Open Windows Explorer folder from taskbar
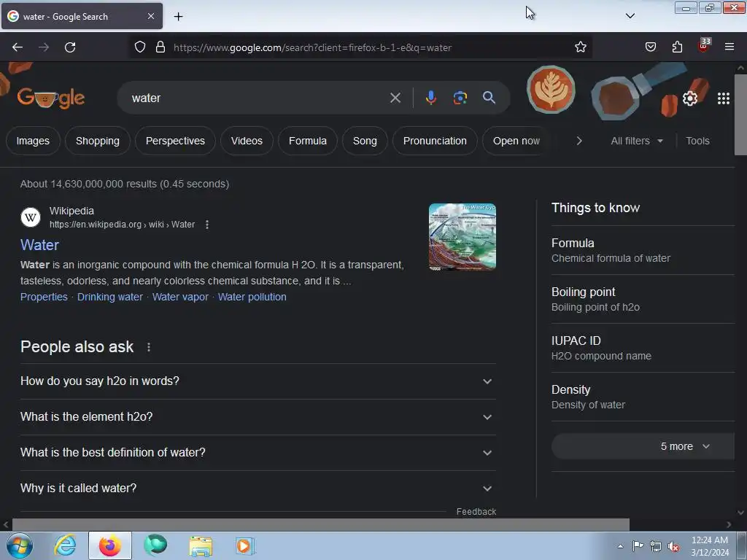The height and width of the screenshot is (560, 747). click(201, 545)
